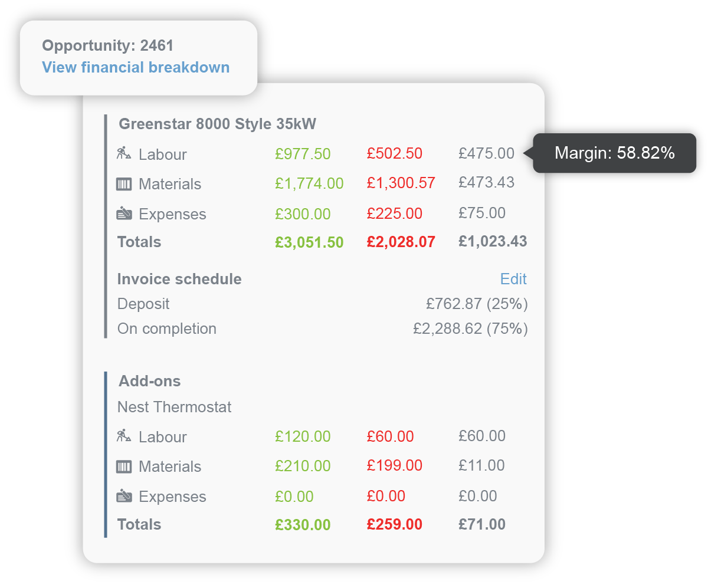The width and height of the screenshot is (708, 588).
Task: Click the Labour worker icon under Nest Thermostat
Action: 124,436
